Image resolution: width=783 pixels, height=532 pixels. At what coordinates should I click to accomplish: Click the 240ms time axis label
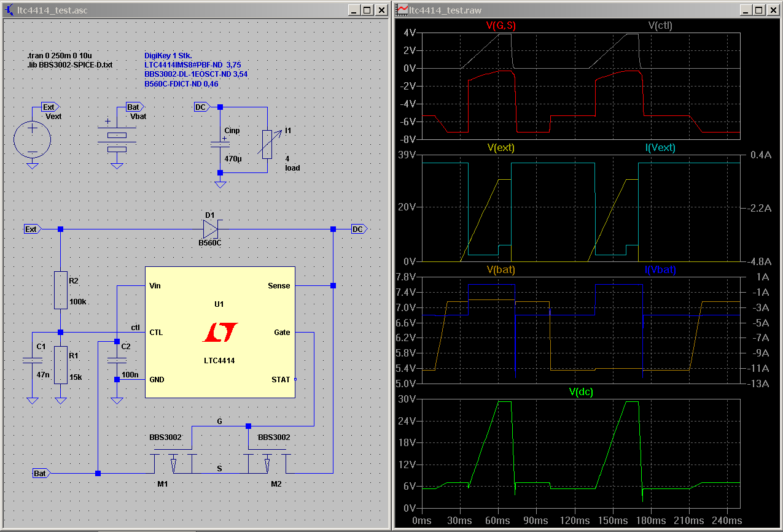click(x=728, y=520)
